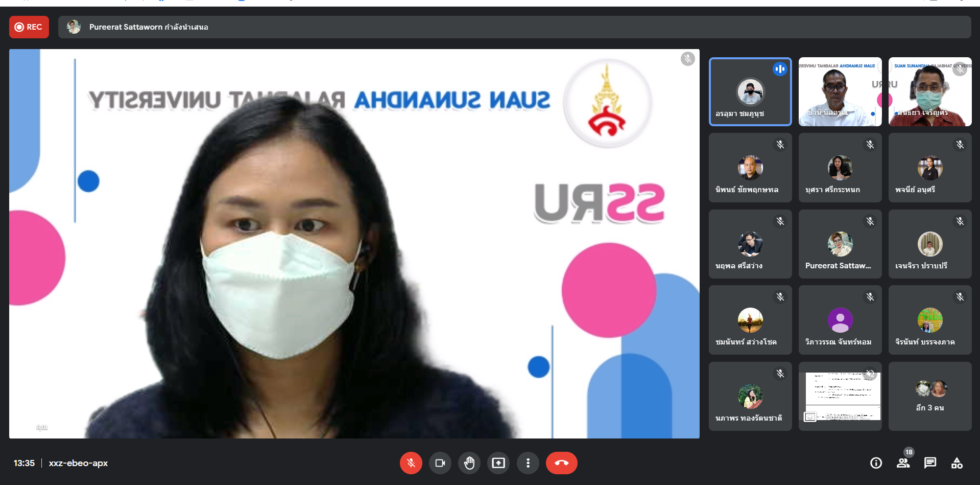Toggle the camera on or off

tap(440, 463)
